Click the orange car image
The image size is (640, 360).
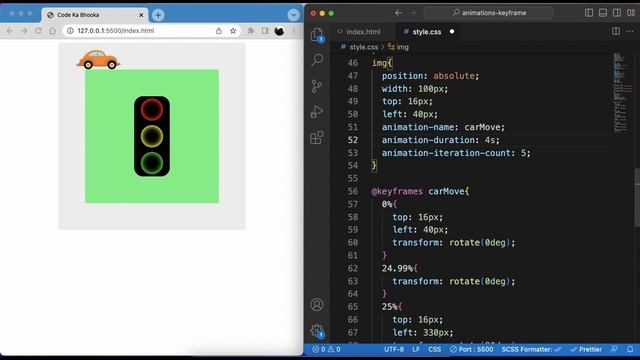coord(98,60)
